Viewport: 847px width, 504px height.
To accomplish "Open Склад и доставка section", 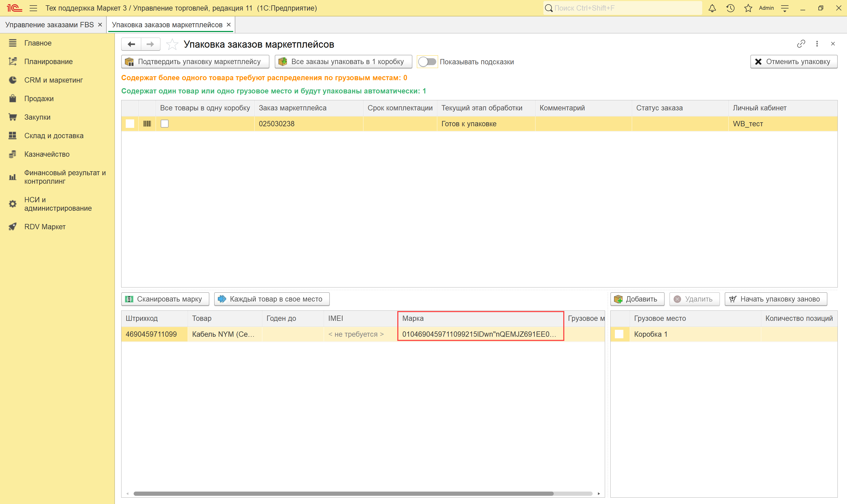I will tap(54, 136).
